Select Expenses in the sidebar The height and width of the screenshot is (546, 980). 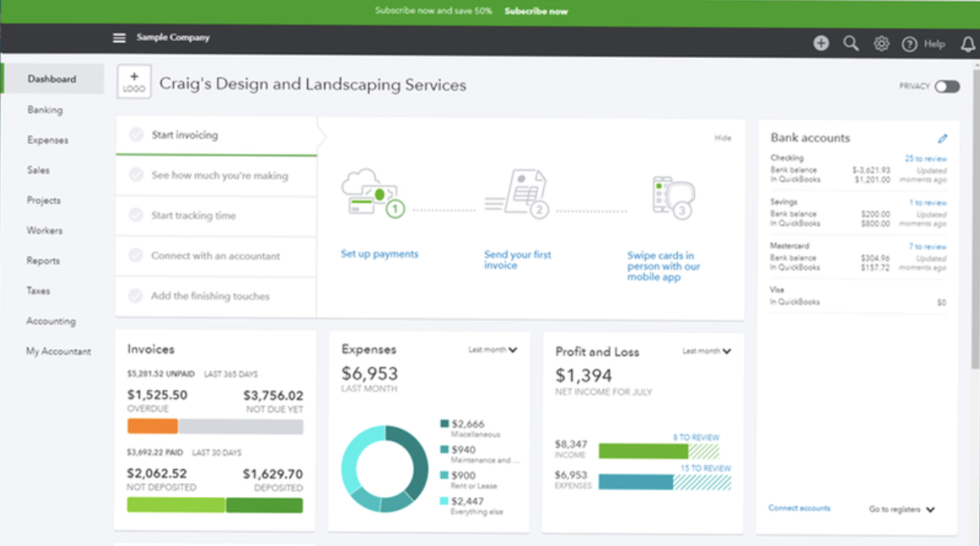47,140
